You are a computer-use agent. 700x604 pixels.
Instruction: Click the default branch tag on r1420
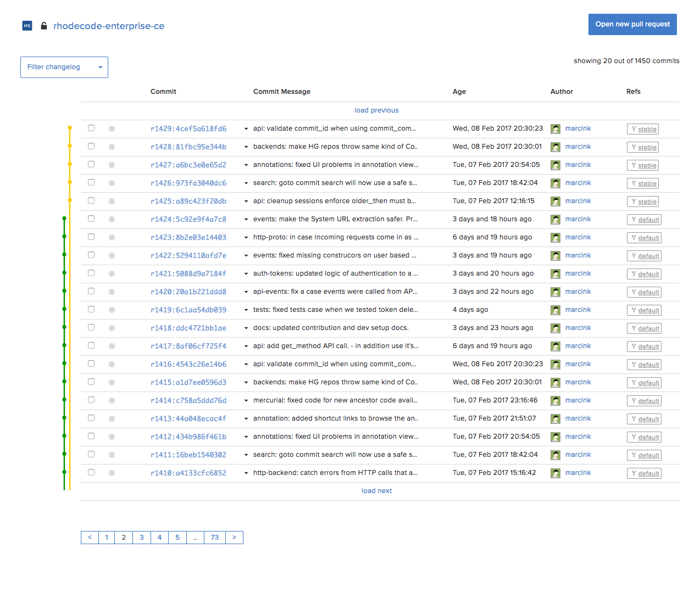click(x=644, y=292)
